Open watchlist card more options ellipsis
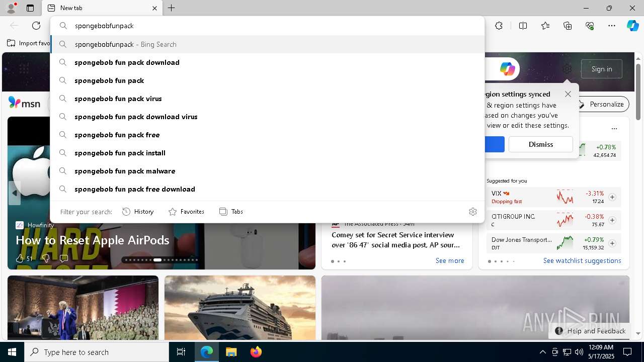This screenshot has height=362, width=644. coord(614,129)
